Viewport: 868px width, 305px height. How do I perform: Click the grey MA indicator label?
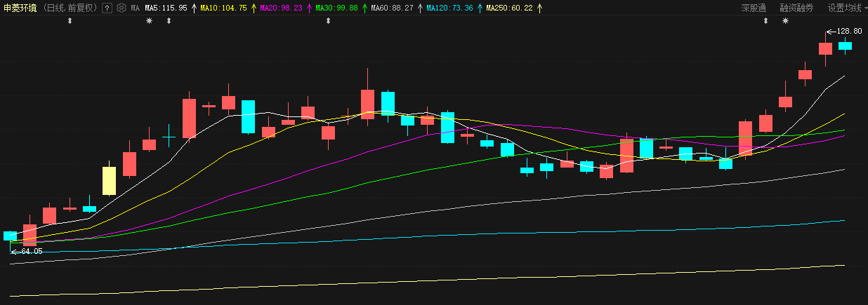135,8
